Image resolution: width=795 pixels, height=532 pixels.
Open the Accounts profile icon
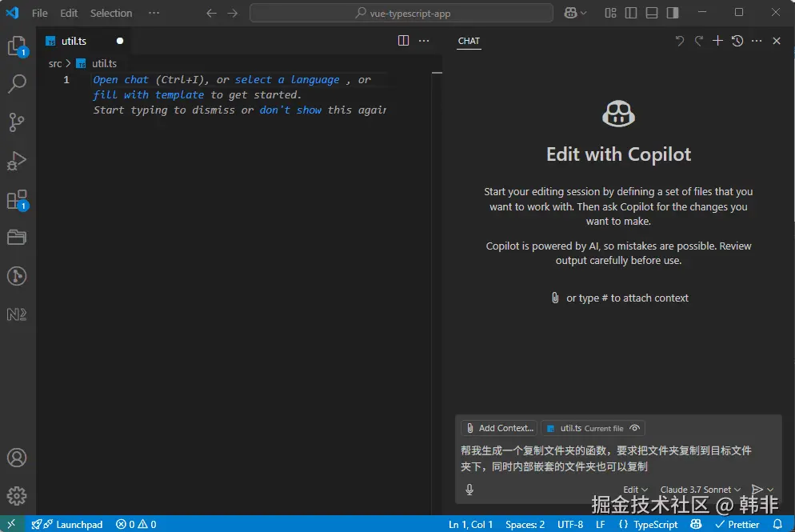[x=18, y=458]
